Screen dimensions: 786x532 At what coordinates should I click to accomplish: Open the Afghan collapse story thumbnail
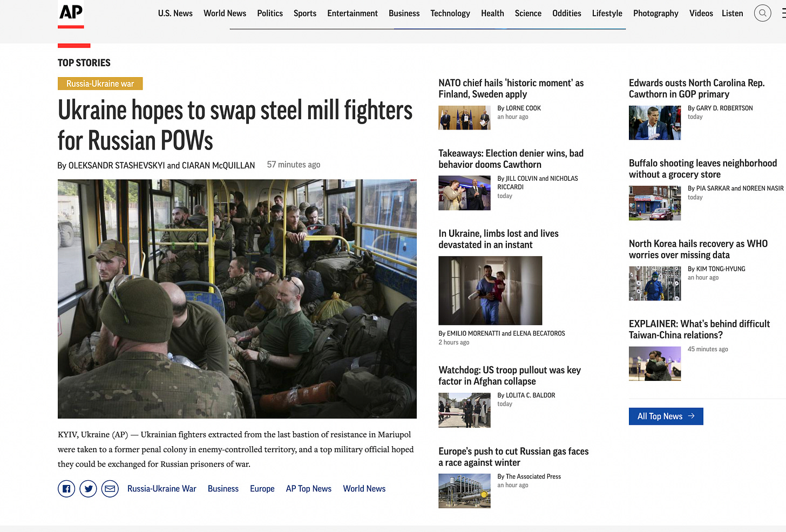click(464, 410)
